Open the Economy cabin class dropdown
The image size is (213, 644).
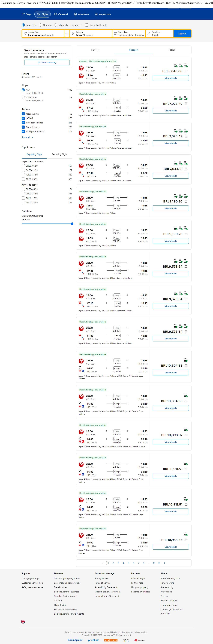coord(76,25)
